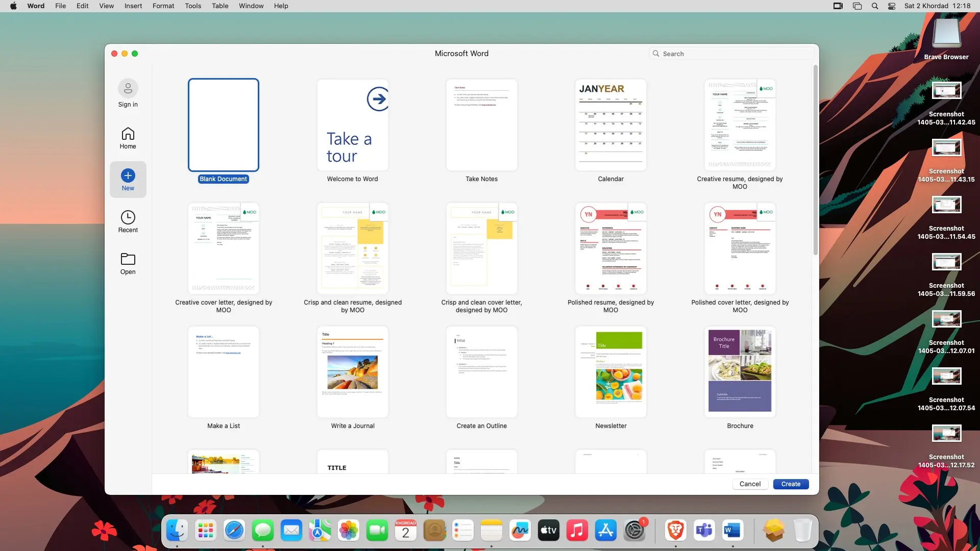Open Freeform app in the Dock
This screenshot has width=980, height=551.
tap(520, 531)
